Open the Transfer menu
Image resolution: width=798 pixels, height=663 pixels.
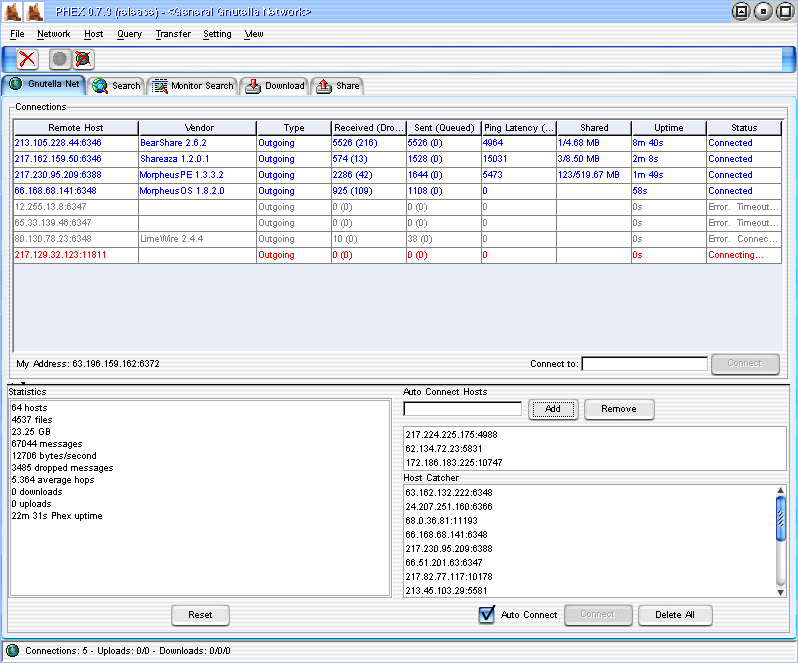pos(173,34)
